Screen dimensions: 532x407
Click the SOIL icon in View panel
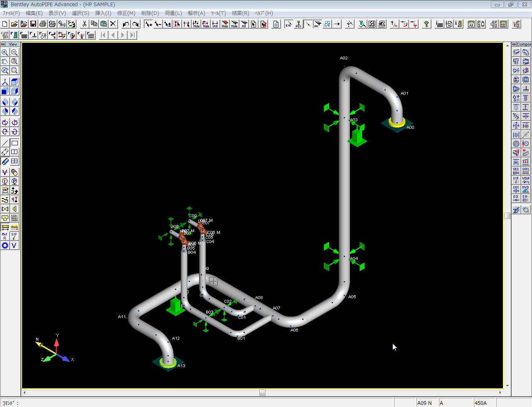15,218
